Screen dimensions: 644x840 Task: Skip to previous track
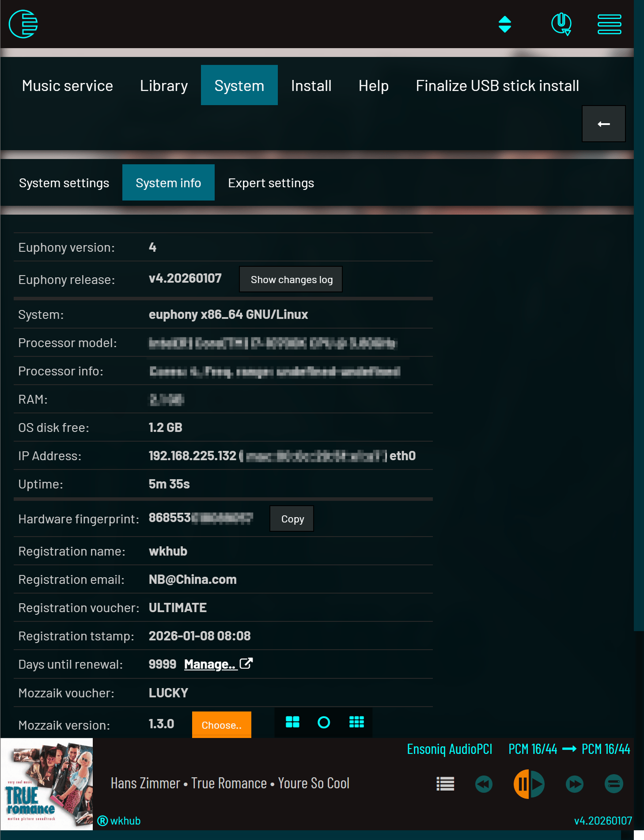tap(484, 784)
